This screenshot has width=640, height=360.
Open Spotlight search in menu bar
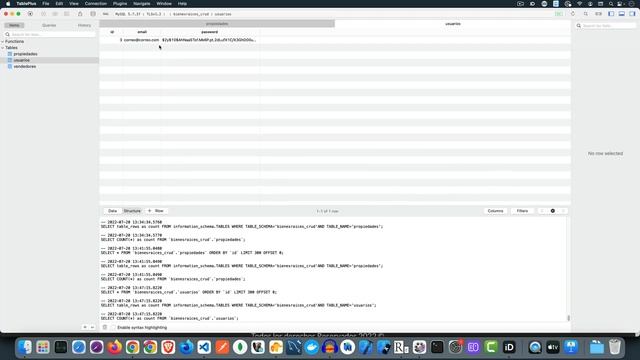[x=611, y=4]
